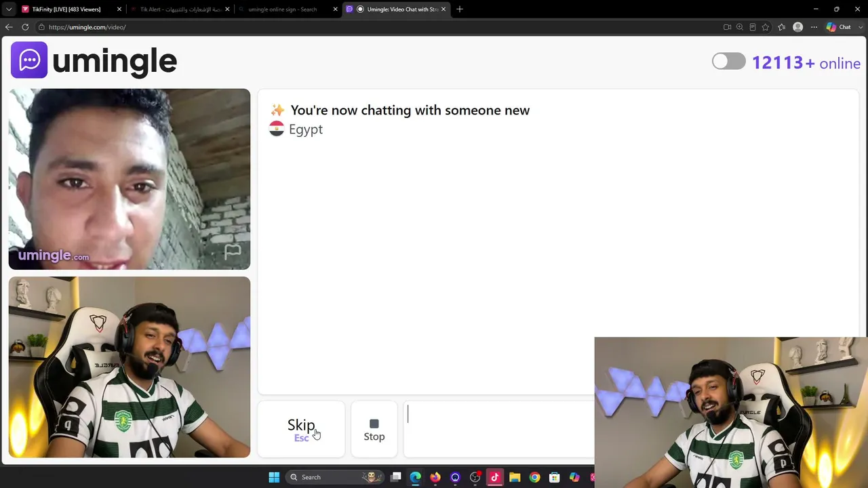Add page to favorites star
The height and width of the screenshot is (488, 868).
[x=766, y=27]
